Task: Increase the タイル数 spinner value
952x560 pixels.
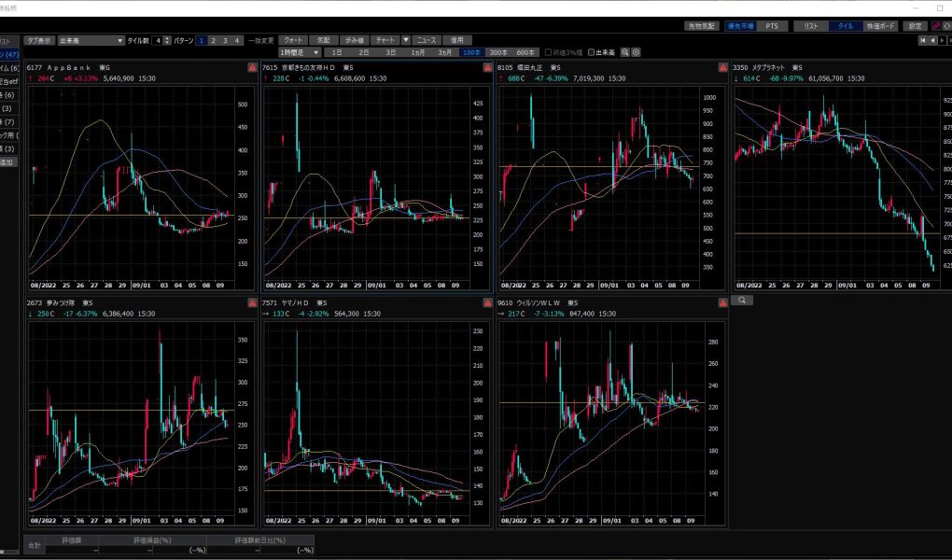Action: pyautogui.click(x=168, y=39)
